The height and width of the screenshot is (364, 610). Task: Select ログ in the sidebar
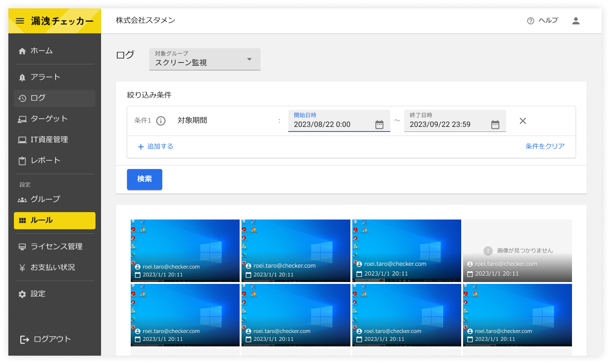(x=55, y=98)
